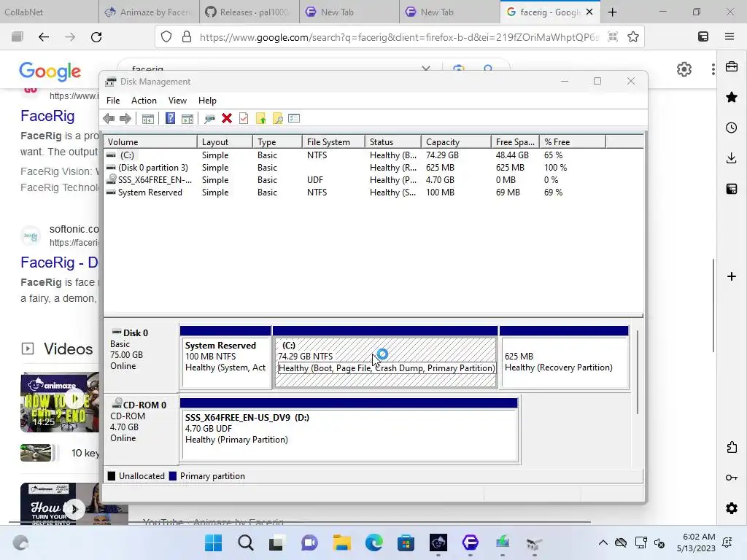747x560 pixels.
Task: Click the Disk 0 label panel
Action: pyautogui.click(x=142, y=356)
